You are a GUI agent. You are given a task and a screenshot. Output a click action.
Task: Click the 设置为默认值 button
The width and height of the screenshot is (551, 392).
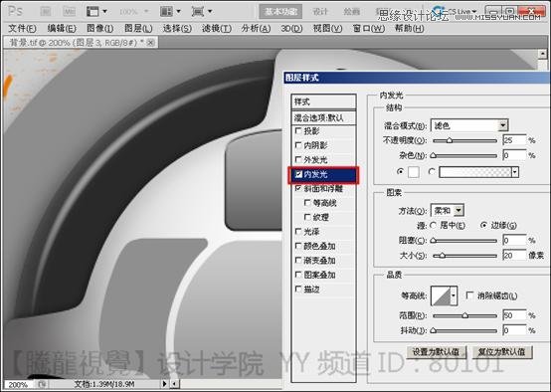point(436,352)
